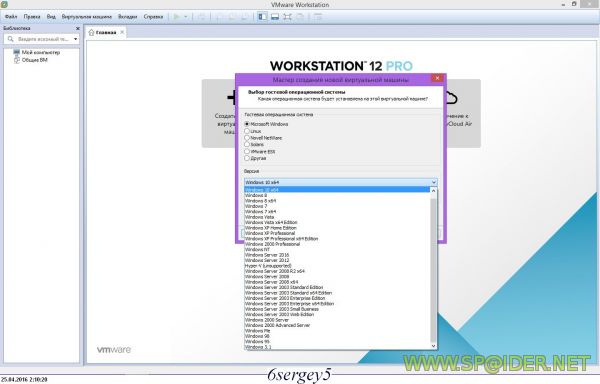Choose Windows 8 in the version list
Image resolution: width=600 pixels, height=384 pixels.
[x=337, y=195]
